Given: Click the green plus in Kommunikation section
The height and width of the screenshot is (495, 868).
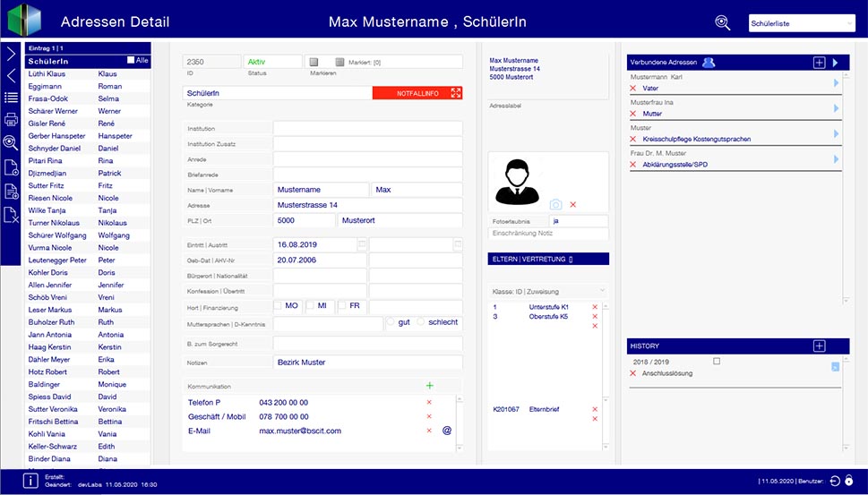Looking at the screenshot, I should point(429,386).
